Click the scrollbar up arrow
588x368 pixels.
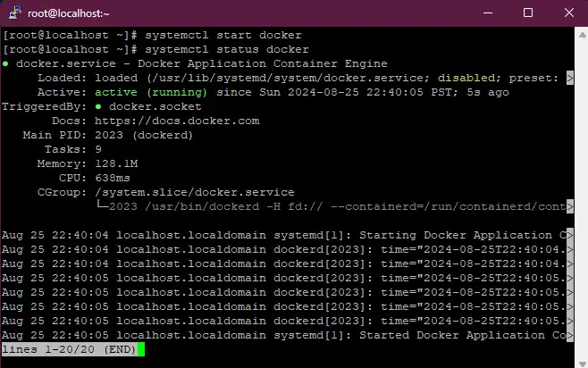click(x=582, y=35)
